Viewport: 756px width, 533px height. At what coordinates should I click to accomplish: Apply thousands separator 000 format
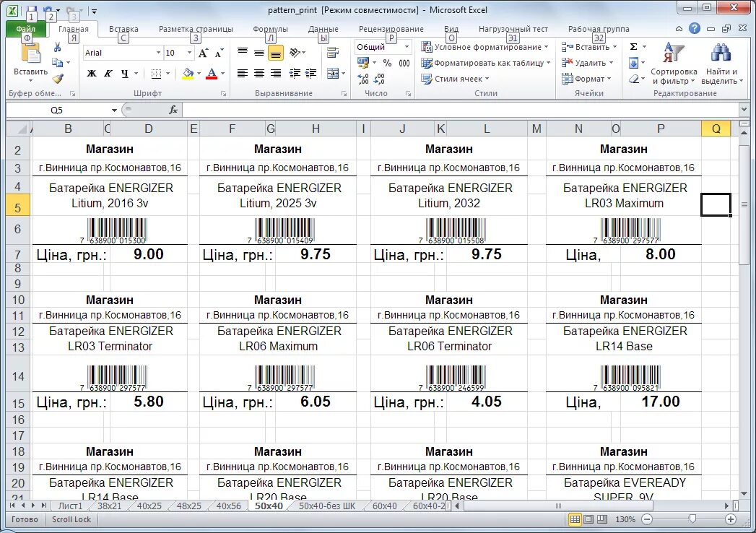tap(404, 63)
